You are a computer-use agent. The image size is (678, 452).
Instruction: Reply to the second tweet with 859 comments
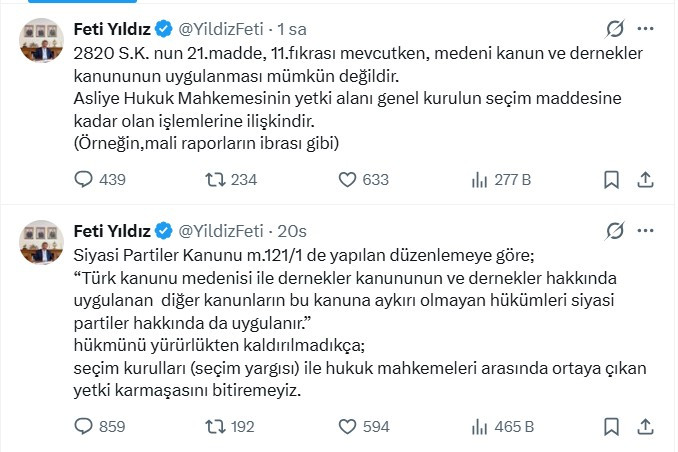pos(100,426)
